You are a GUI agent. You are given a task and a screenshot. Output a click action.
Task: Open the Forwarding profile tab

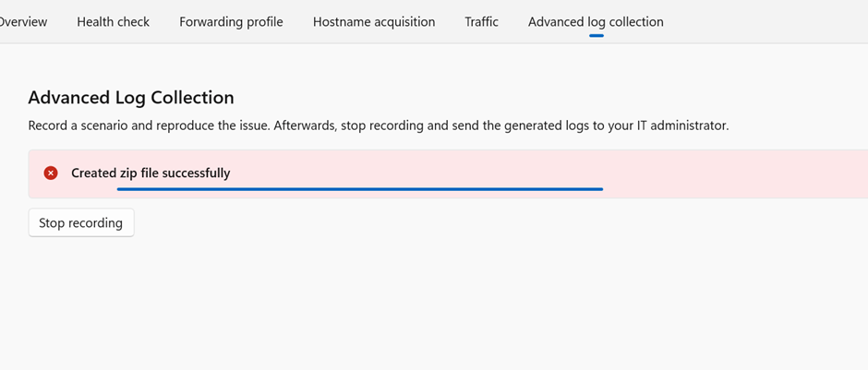tap(231, 21)
